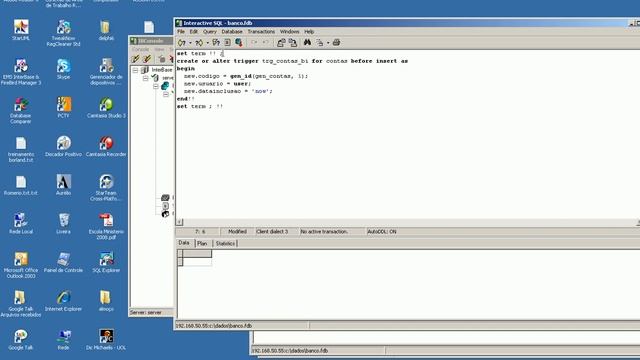Open the Edit menu

click(193, 31)
